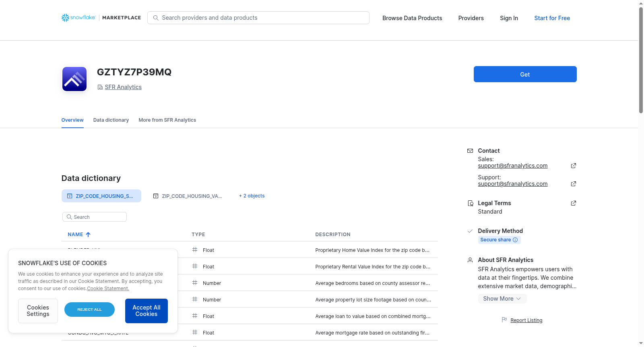This screenshot has height=347, width=644.
Task: Click Report Listing link
Action: [x=526, y=320]
